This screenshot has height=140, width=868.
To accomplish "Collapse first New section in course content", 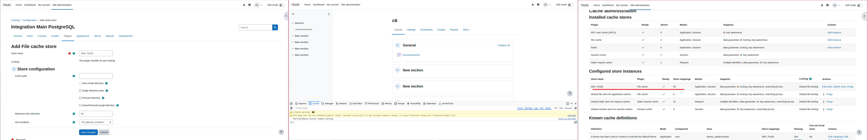I will coord(398,70).
